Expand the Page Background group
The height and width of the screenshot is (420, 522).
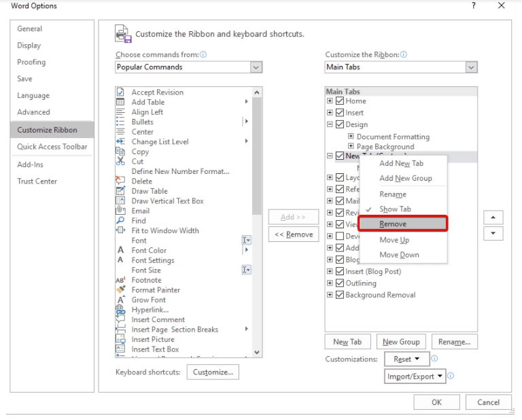tap(351, 145)
